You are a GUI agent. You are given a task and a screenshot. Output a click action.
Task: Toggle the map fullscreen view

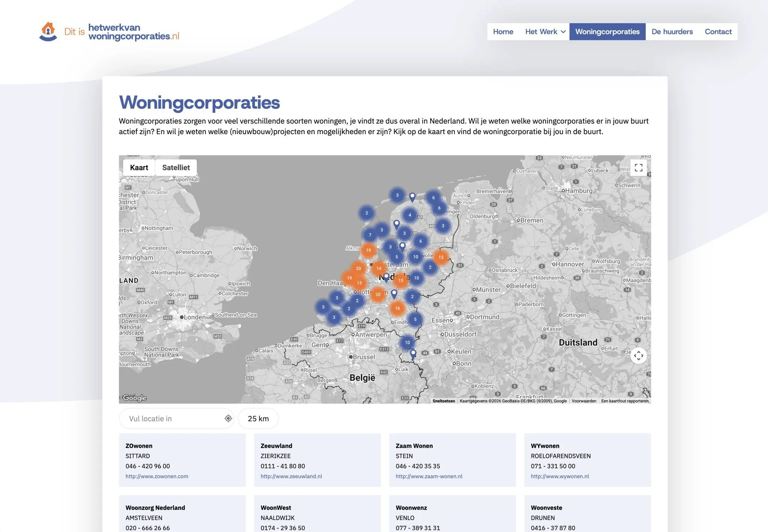point(639,167)
